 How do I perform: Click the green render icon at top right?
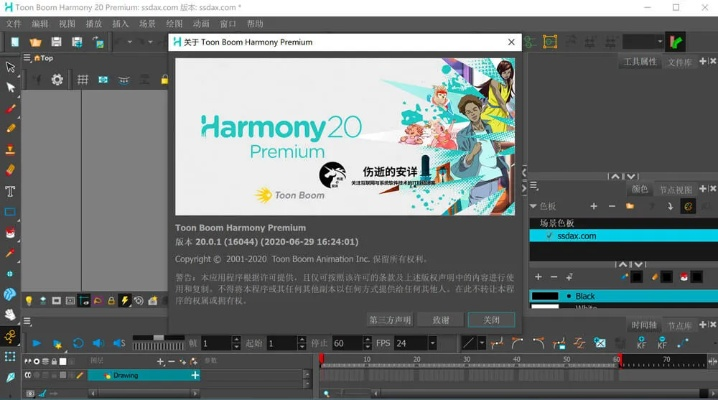(675, 42)
